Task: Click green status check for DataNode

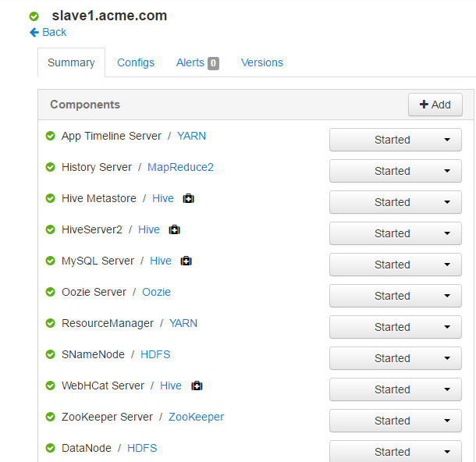Action: [51, 448]
